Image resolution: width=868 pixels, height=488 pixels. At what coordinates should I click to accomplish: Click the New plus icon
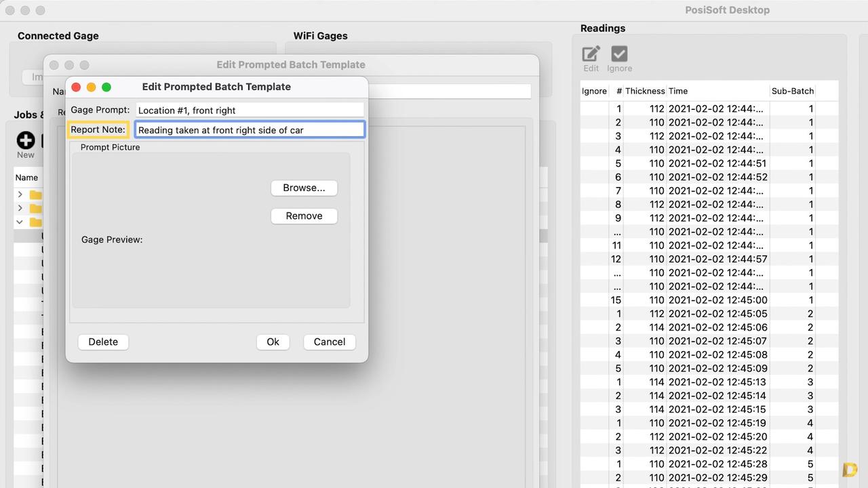[x=26, y=140]
